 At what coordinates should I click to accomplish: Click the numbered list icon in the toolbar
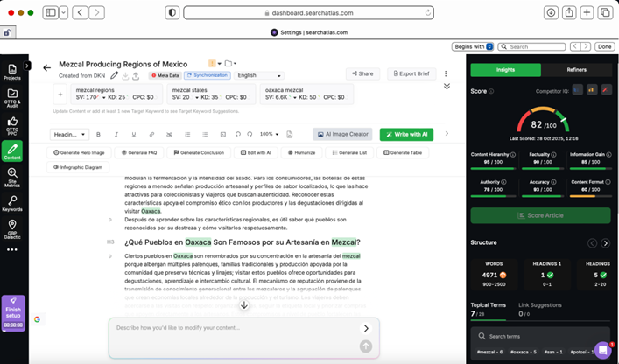[187, 135]
